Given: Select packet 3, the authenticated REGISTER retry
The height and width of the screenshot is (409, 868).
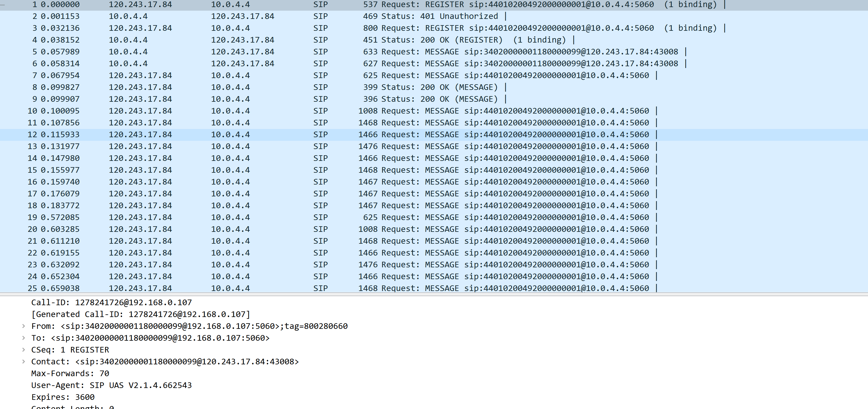Looking at the screenshot, I should [202, 28].
